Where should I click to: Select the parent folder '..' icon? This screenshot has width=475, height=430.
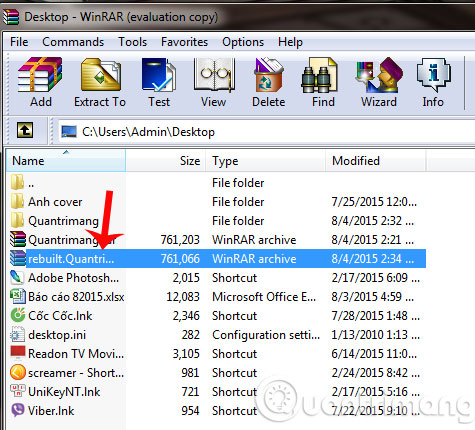17,182
